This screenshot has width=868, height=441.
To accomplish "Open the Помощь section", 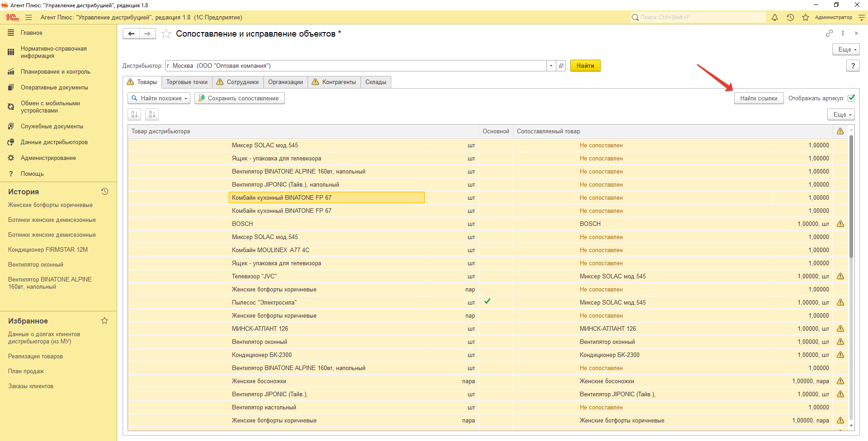I will (32, 174).
